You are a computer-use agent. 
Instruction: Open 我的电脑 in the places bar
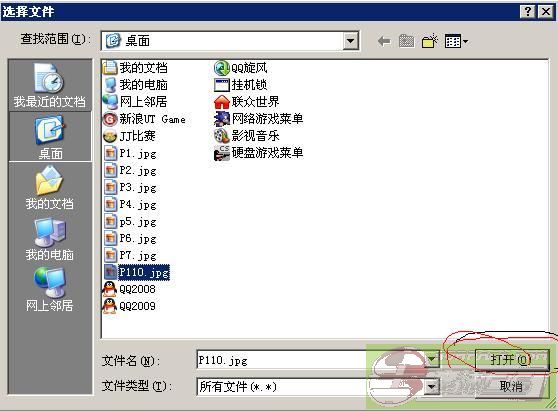(x=50, y=238)
